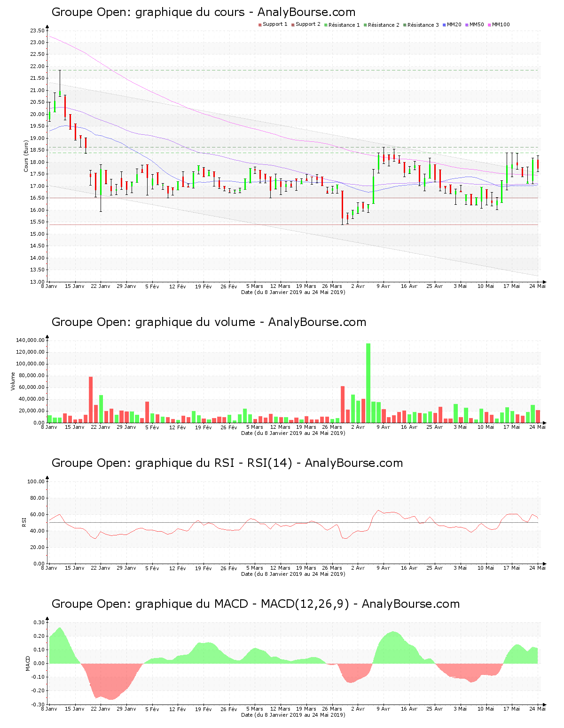This screenshot has height=728, width=564.
Task: Click the 13.00 value on price axis
Action: 37,282
